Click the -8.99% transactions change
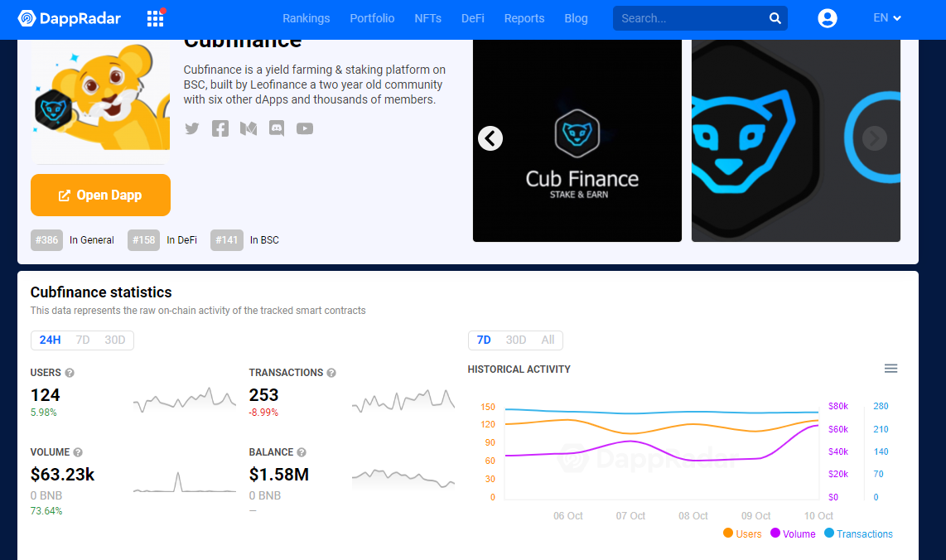This screenshot has height=560, width=946. coord(263,413)
